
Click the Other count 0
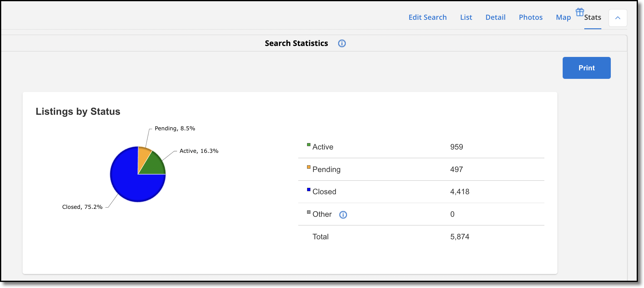tap(452, 214)
